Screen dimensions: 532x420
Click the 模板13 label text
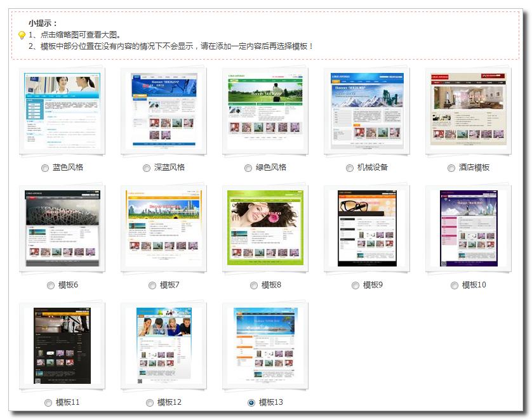[x=270, y=402]
